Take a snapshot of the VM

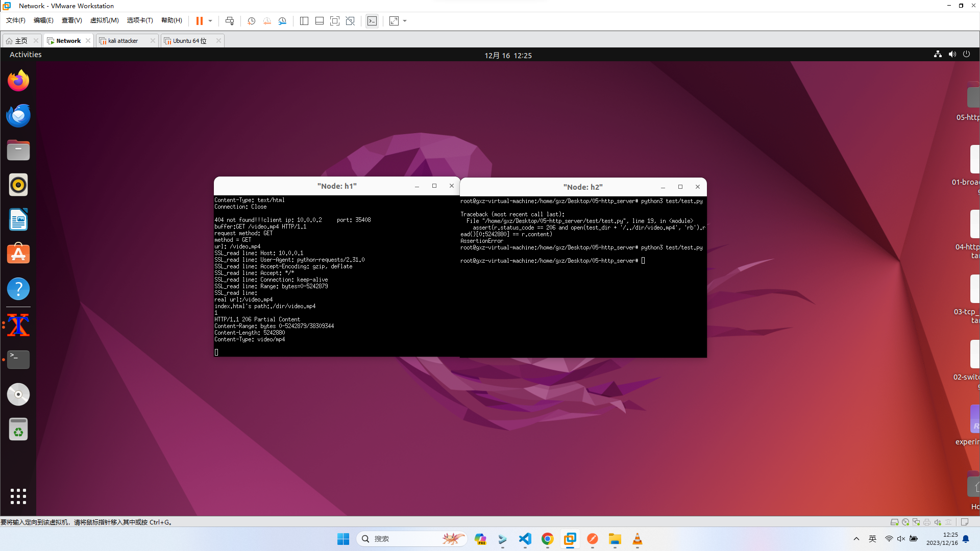point(251,21)
